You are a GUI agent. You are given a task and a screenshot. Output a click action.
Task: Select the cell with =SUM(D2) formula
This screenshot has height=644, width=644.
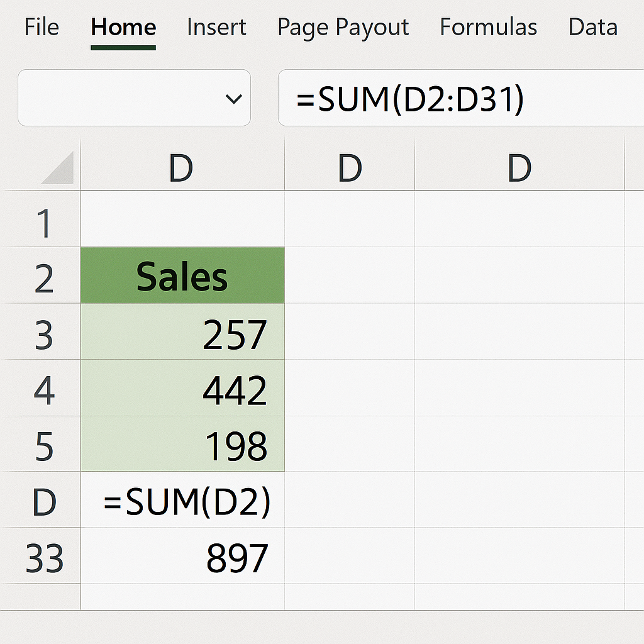pos(182,500)
